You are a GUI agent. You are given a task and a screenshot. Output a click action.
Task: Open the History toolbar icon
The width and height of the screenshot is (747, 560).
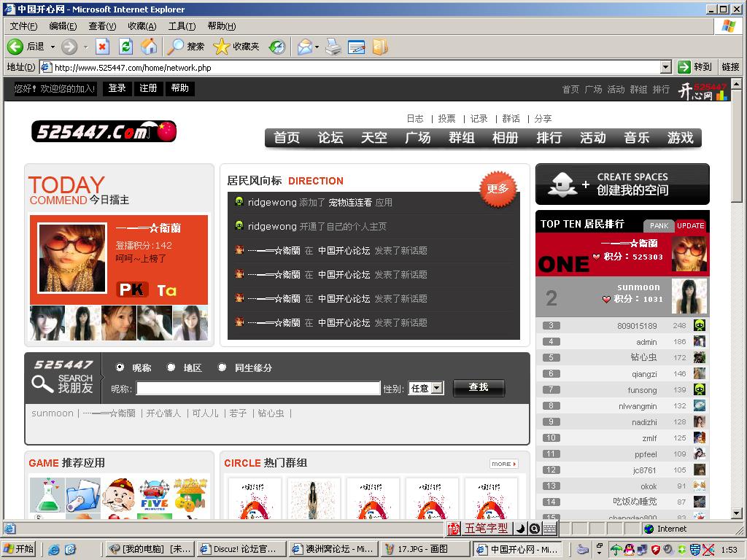(277, 46)
